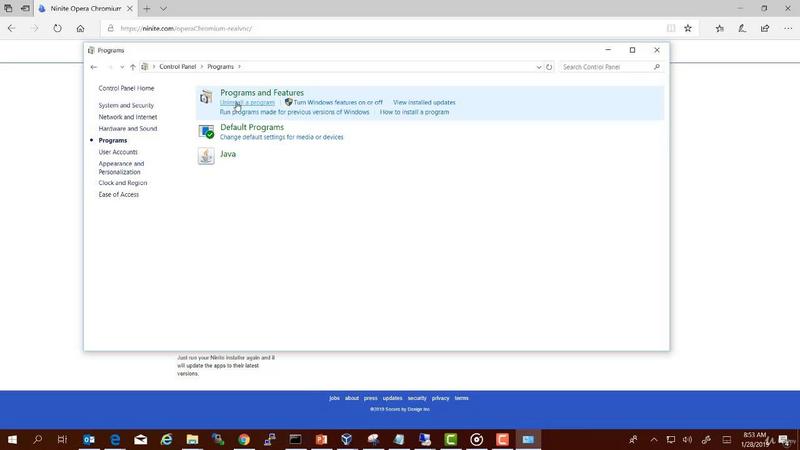The image size is (800, 450).
Task: Click 'updates' footer link on Ninite page
Action: click(392, 398)
